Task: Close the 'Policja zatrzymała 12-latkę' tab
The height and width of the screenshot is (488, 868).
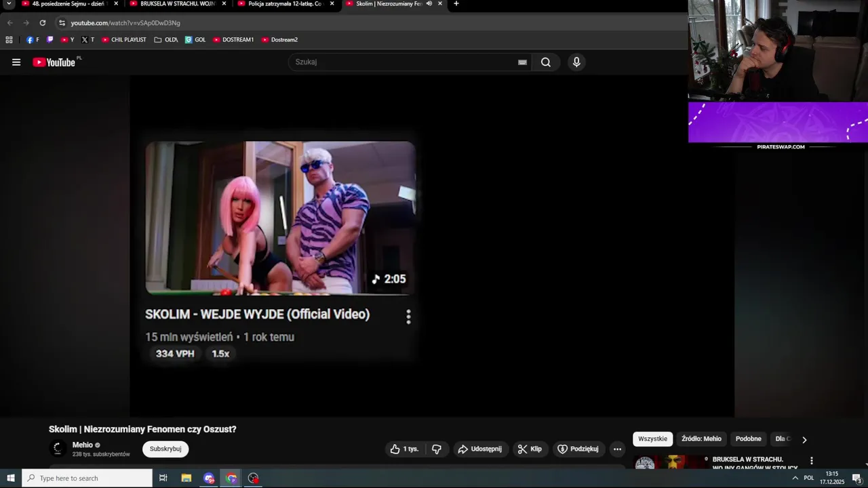Action: tap(332, 4)
